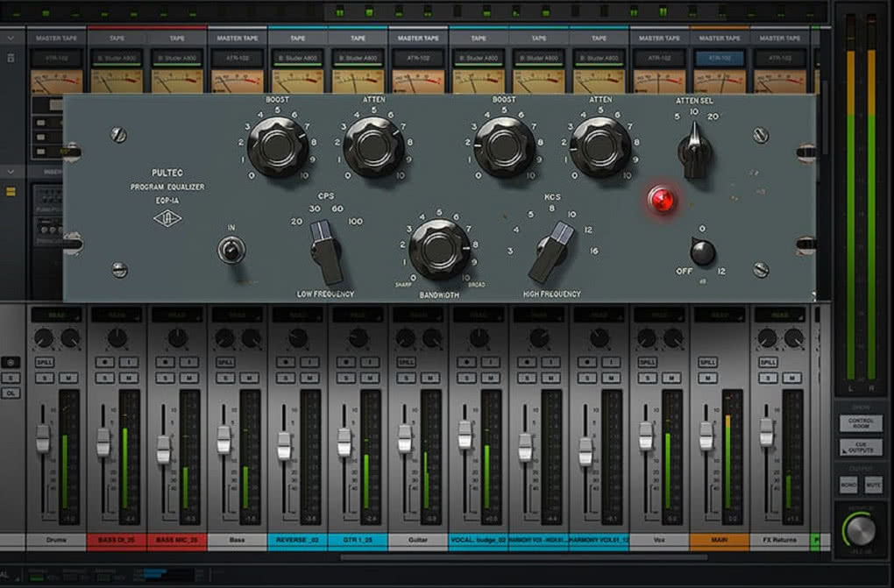Click the red power lamp on Pultec
Image resolution: width=894 pixels, height=588 pixels.
[x=662, y=200]
